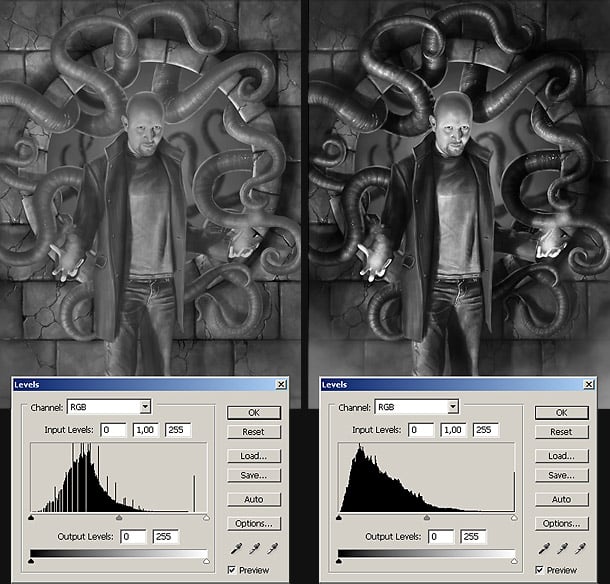This screenshot has width=610, height=584.
Task: Close the right Levels dialog
Action: pyautogui.click(x=589, y=384)
